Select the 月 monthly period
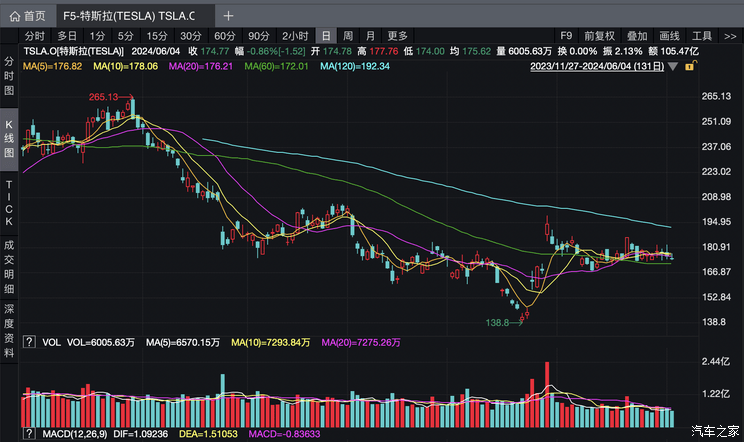 [371, 36]
